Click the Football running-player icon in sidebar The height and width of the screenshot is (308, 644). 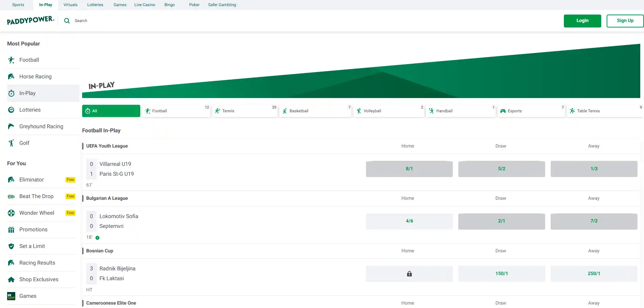[11, 60]
